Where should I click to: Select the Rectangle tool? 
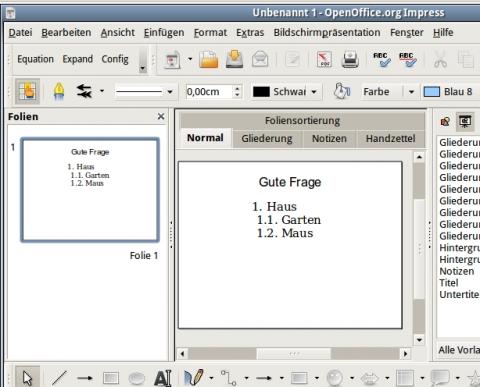(x=111, y=378)
